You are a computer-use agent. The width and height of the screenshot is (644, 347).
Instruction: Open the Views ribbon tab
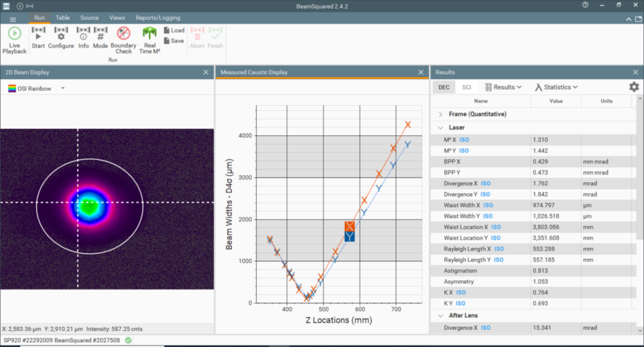pos(117,18)
